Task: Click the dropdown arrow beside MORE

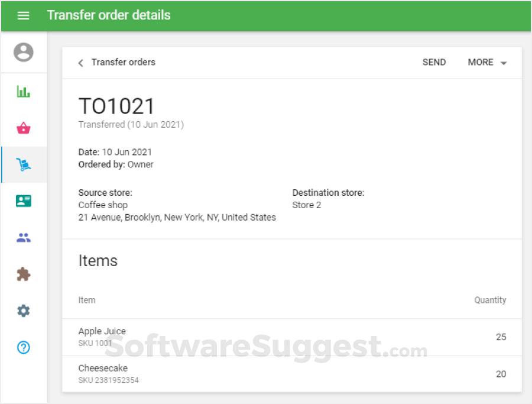Action: [x=504, y=63]
